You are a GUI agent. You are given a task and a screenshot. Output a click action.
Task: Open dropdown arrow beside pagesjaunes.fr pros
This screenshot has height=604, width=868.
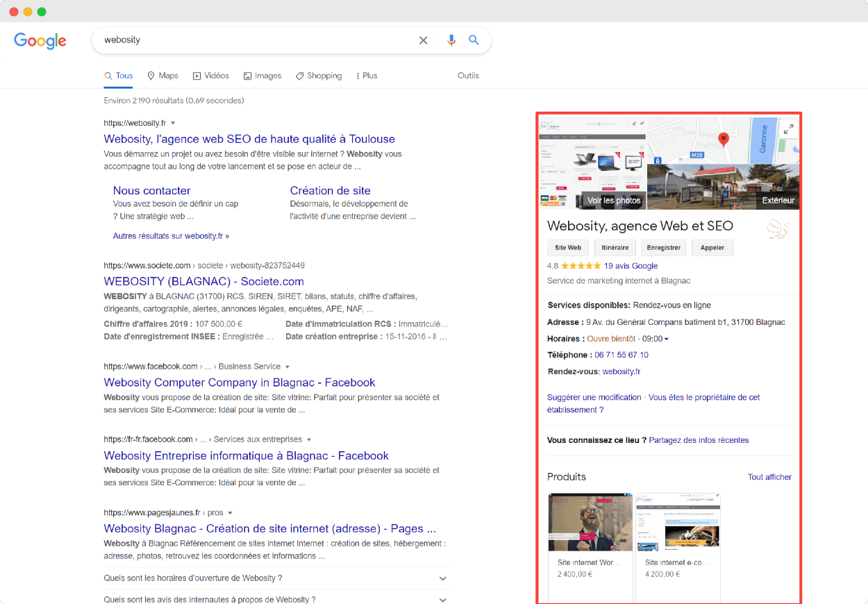pos(230,513)
